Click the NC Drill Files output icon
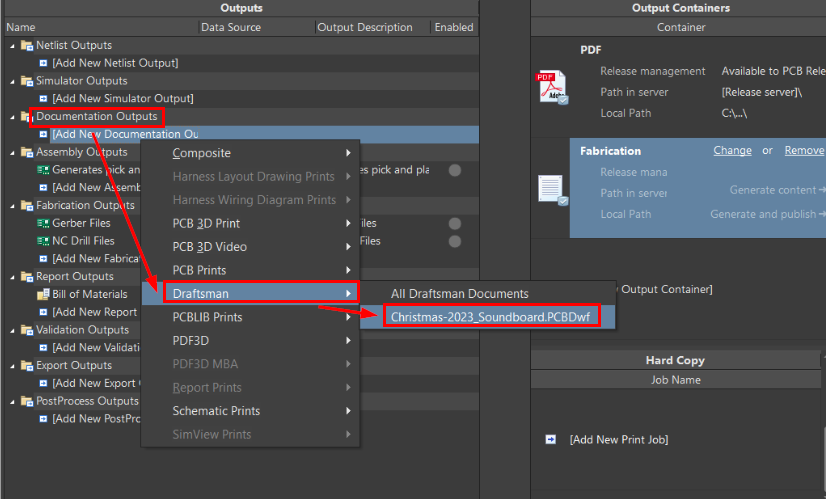The width and height of the screenshot is (826, 499). point(43,241)
